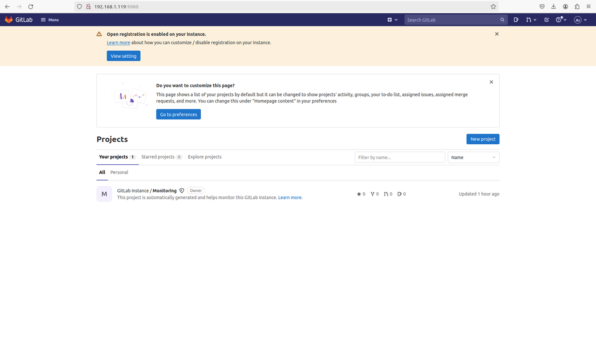Screen dimensions: 596x364
Task: Open the Name sort dropdown
Action: pyautogui.click(x=473, y=157)
